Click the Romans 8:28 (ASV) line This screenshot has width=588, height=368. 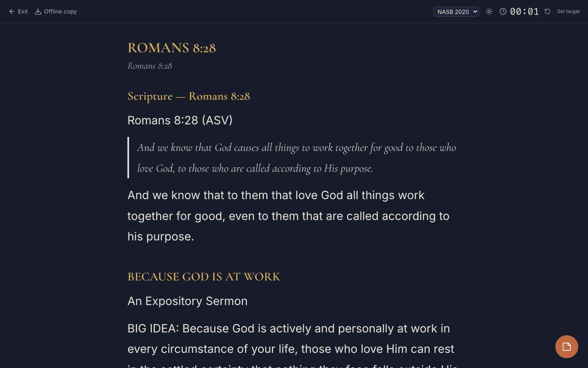180,120
